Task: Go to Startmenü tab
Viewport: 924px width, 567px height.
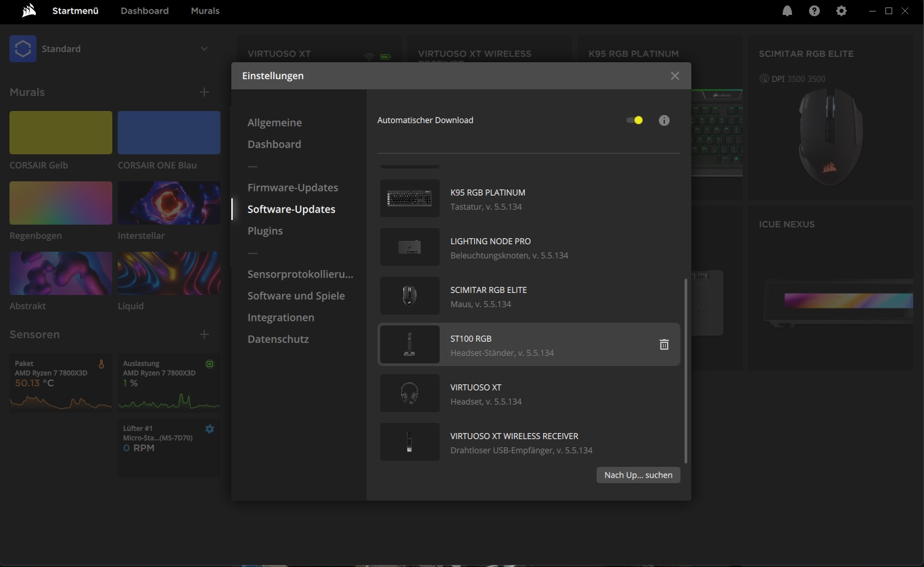Action: pos(75,11)
